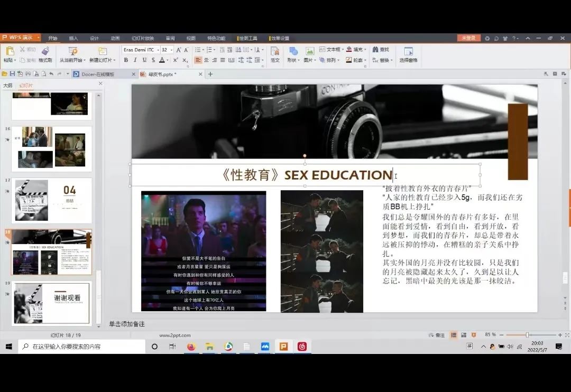
Task: Toggle italic formatting in the ribbon
Action: click(x=134, y=60)
